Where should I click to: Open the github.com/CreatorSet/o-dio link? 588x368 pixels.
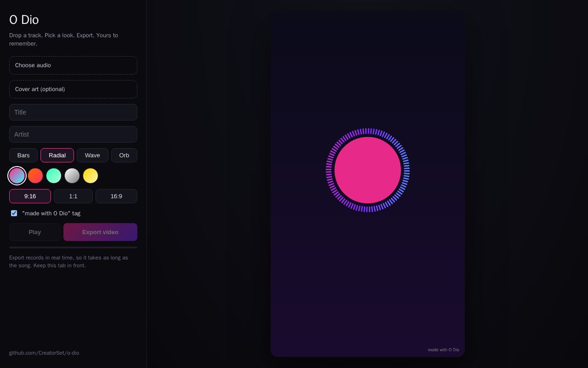tap(44, 353)
